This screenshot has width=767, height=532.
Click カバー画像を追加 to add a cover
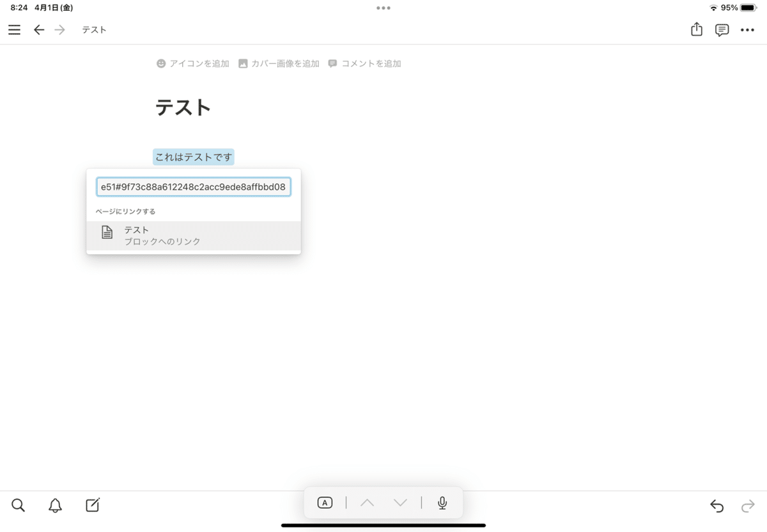tap(279, 64)
